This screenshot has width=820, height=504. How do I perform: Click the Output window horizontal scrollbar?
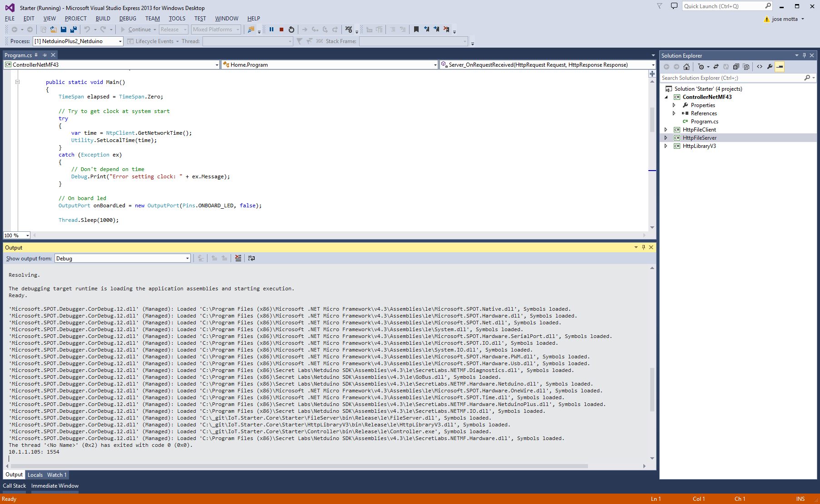tap(299, 466)
